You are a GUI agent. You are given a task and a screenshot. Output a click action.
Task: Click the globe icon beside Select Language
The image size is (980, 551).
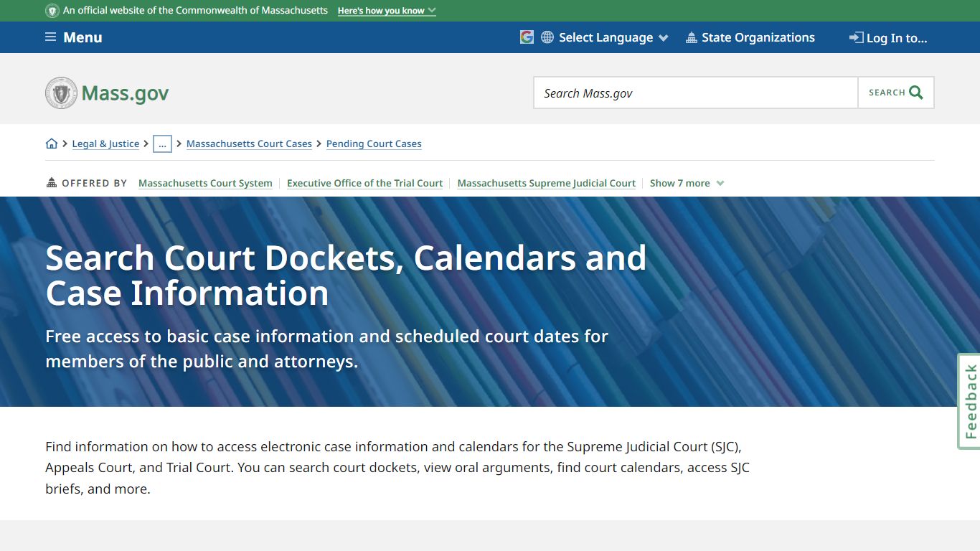pyautogui.click(x=547, y=37)
